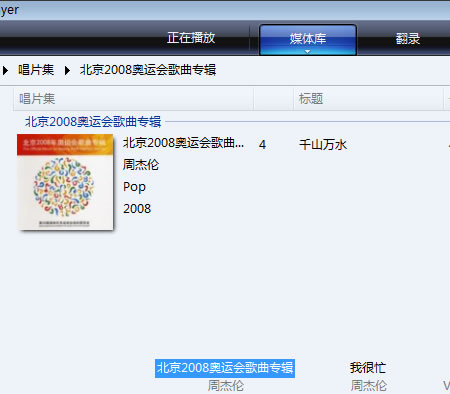The height and width of the screenshot is (394, 450).
Task: Click the 唱片集 breadcrumb
Action: pyautogui.click(x=36, y=70)
